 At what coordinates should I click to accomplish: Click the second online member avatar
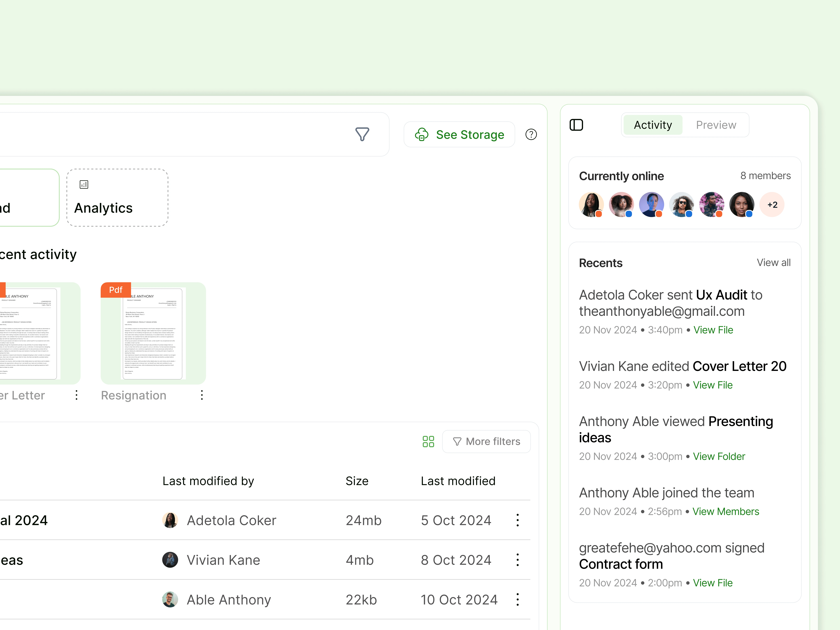[621, 205]
